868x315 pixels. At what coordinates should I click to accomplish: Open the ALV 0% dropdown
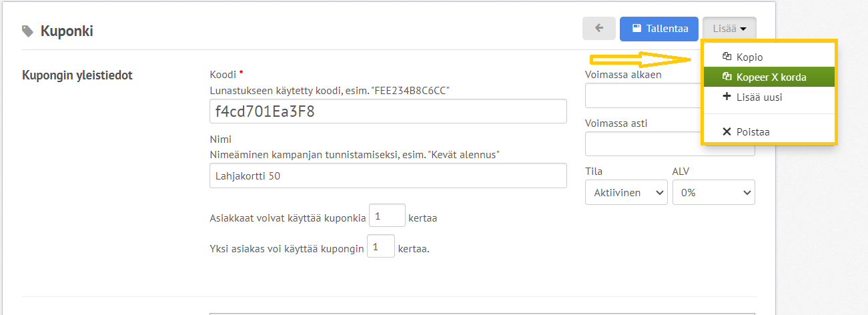coord(714,192)
